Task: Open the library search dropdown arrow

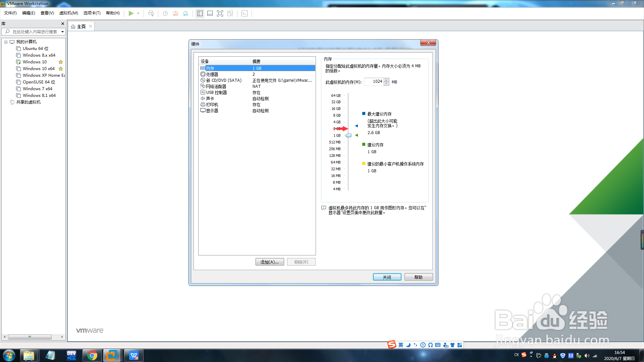Action: [62, 32]
